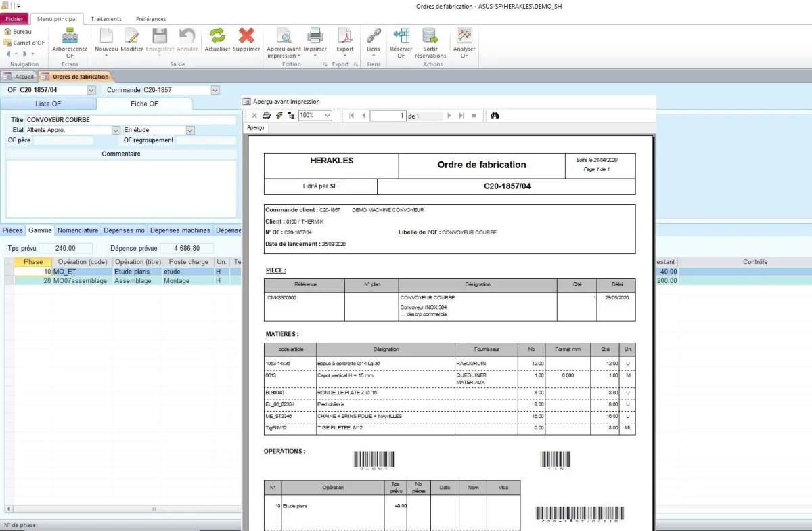
Task: Expand the OF number combo box
Action: click(91, 90)
